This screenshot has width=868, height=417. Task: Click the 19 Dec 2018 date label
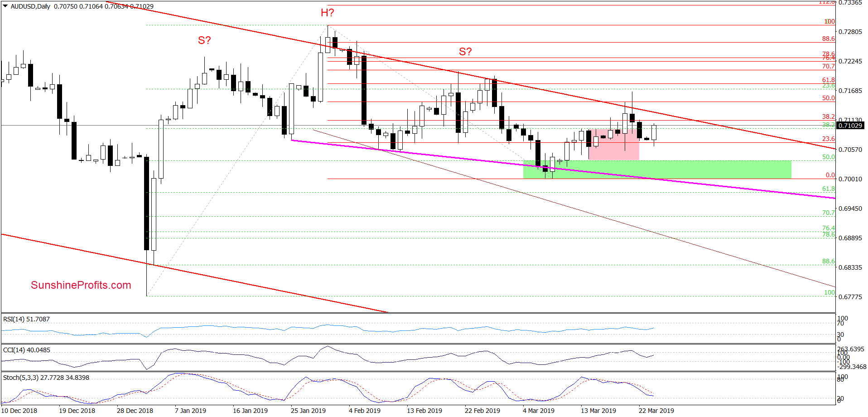click(x=77, y=411)
